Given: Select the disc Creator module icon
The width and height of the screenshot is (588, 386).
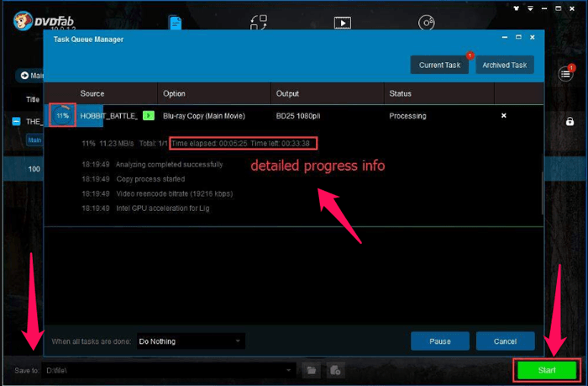Looking at the screenshot, I should (427, 23).
